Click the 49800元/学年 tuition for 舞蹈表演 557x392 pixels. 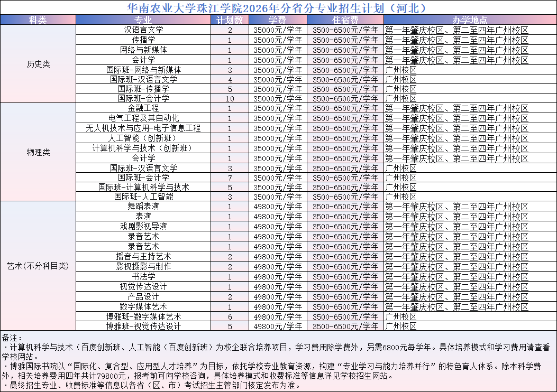[278, 206]
